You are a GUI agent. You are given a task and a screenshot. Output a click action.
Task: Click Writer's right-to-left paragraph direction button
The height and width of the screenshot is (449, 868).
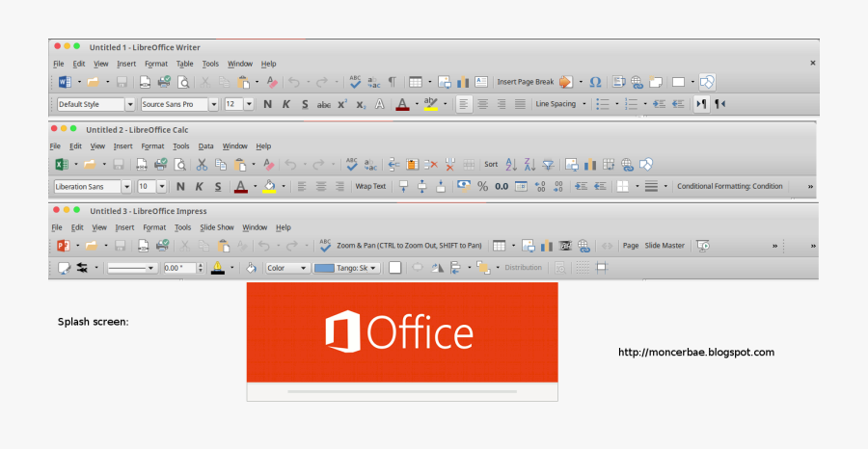coord(719,104)
